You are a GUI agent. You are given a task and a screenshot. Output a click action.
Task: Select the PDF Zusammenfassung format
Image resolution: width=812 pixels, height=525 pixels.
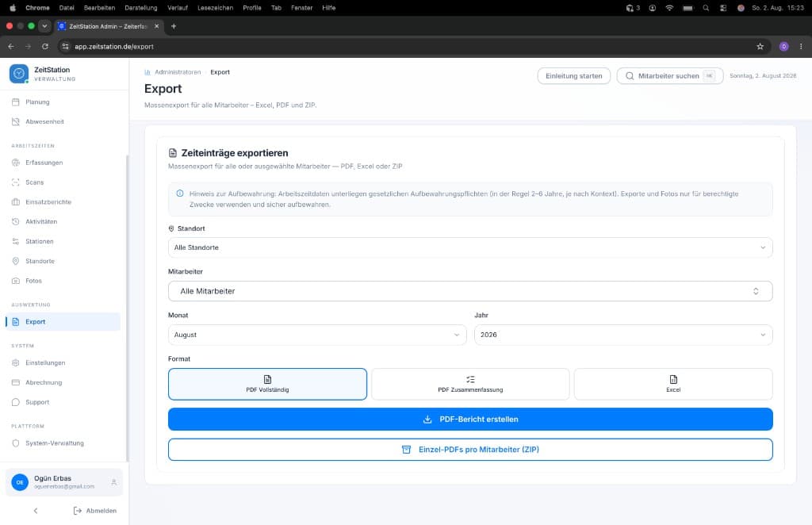click(x=470, y=384)
